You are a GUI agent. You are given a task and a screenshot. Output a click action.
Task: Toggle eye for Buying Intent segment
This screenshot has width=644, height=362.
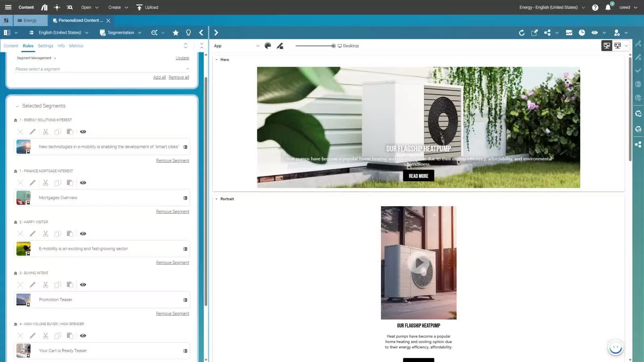click(x=83, y=285)
